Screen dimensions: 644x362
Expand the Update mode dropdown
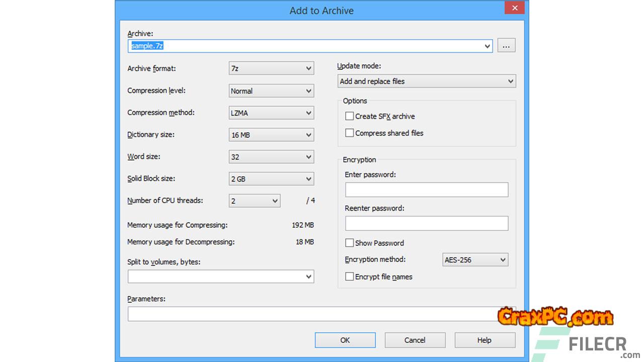pyautogui.click(x=427, y=81)
